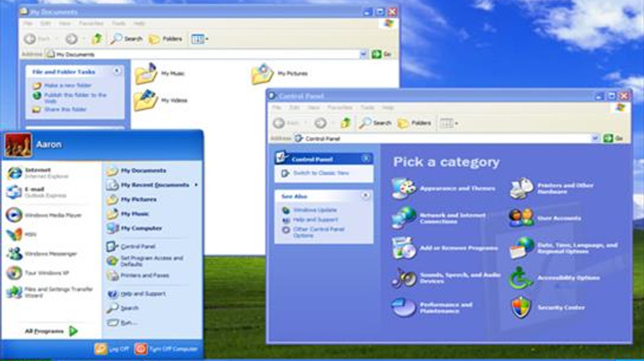The image size is (644, 361).
Task: Open Printers and Other Hardware category
Action: tap(551, 188)
